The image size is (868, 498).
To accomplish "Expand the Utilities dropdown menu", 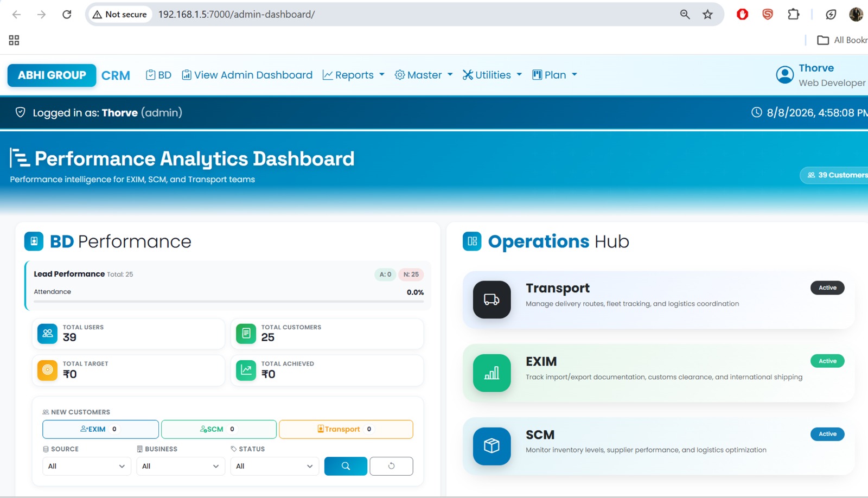I will [492, 75].
